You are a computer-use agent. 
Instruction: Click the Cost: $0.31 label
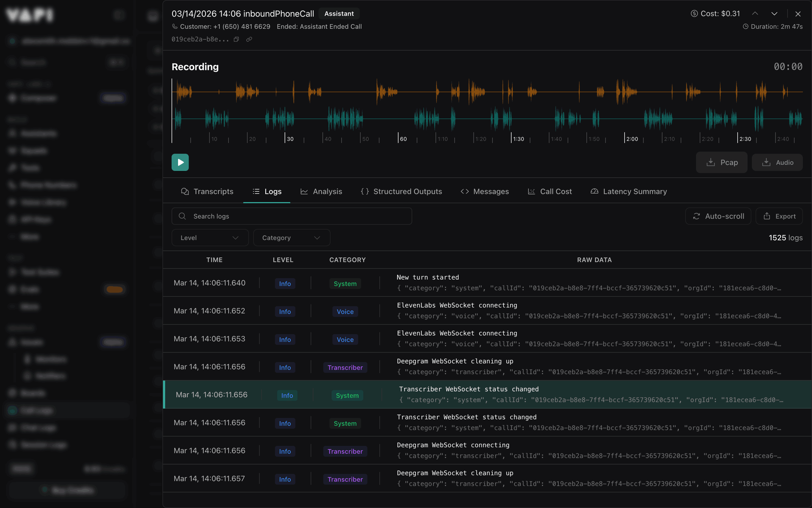pyautogui.click(x=716, y=14)
